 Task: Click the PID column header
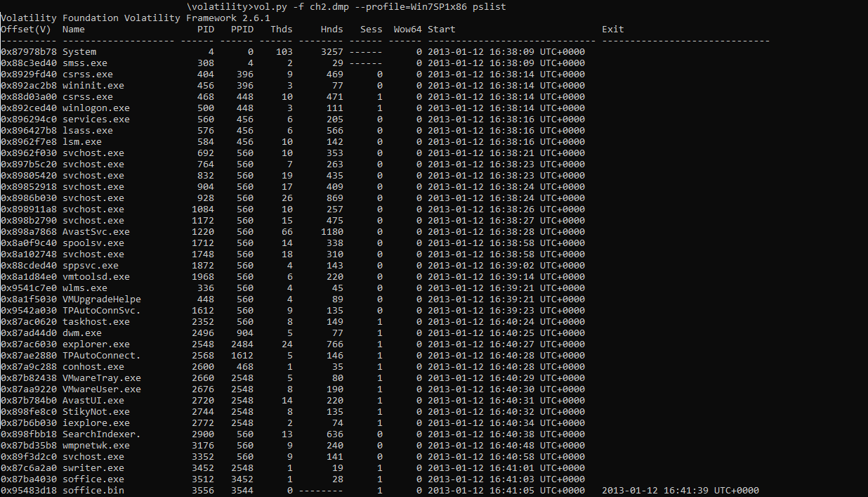tap(205, 30)
